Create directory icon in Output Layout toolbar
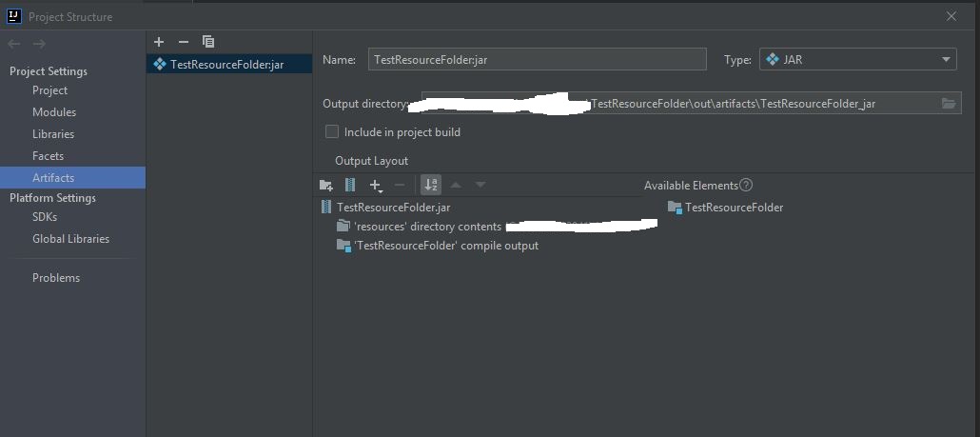This screenshot has height=437, width=980. pos(325,185)
